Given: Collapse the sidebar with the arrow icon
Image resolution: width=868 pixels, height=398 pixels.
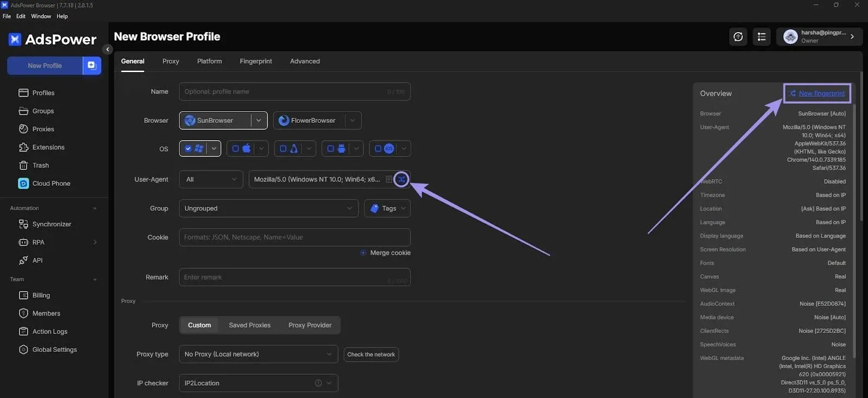Looking at the screenshot, I should [x=107, y=49].
